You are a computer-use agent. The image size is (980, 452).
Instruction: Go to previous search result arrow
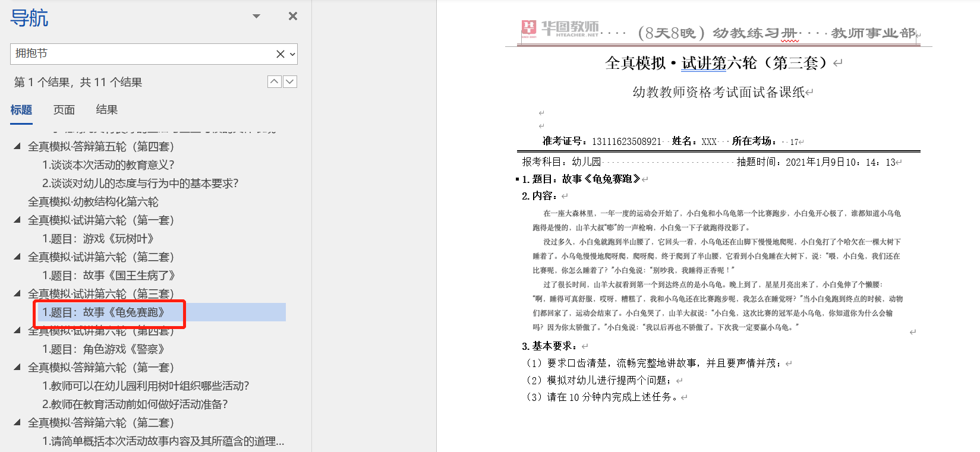coord(274,82)
